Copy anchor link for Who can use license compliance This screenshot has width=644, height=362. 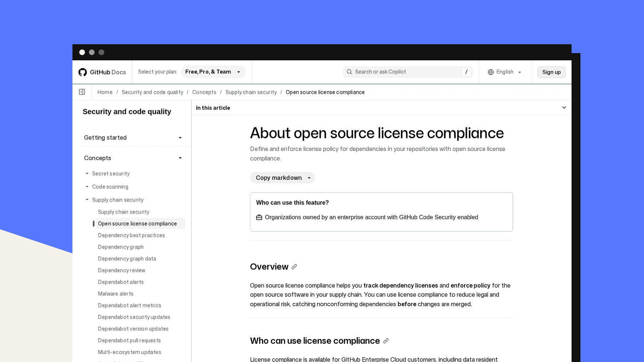point(386,341)
